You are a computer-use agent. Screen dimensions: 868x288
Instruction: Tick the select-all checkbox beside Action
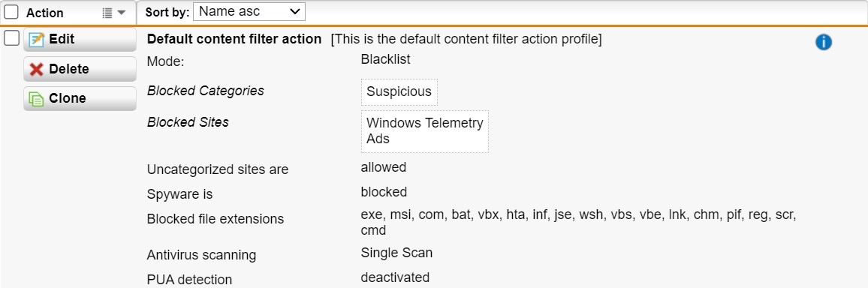[x=11, y=12]
